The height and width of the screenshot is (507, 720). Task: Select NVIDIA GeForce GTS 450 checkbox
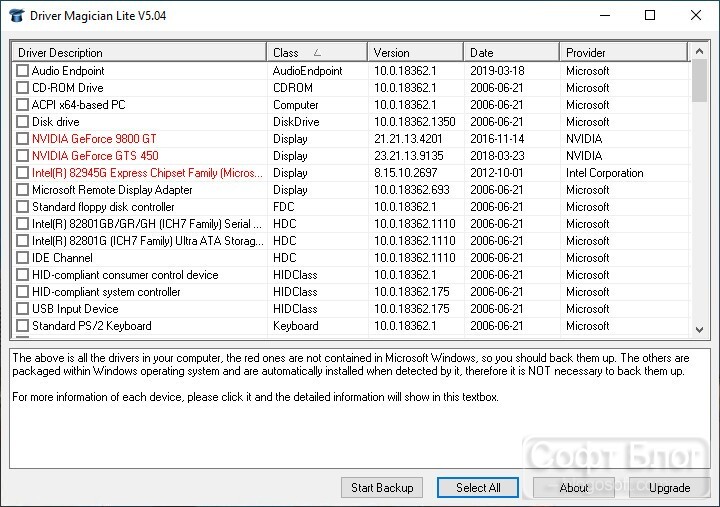(22, 156)
